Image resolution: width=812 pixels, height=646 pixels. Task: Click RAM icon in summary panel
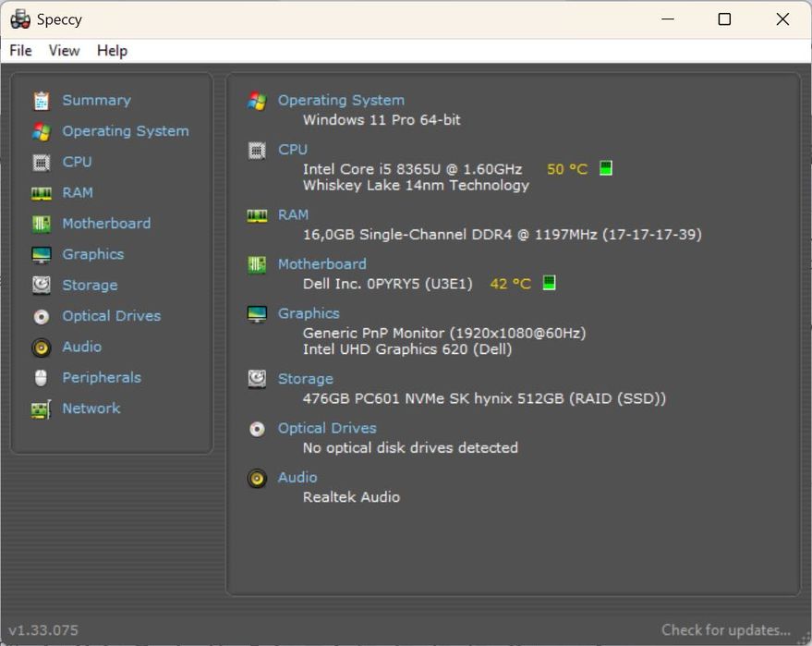pyautogui.click(x=257, y=215)
